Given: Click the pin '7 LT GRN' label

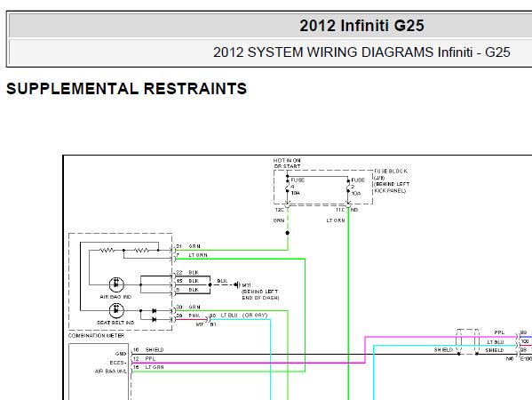Looking at the screenshot, I should pyautogui.click(x=192, y=255).
